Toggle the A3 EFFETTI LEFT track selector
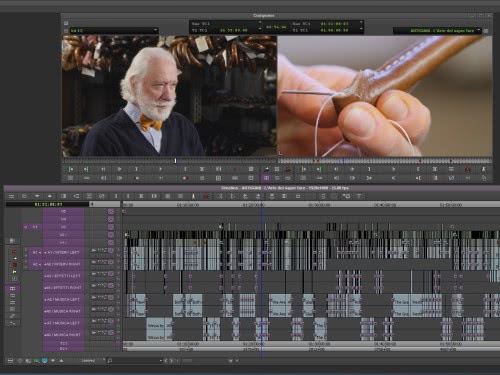 point(63,276)
